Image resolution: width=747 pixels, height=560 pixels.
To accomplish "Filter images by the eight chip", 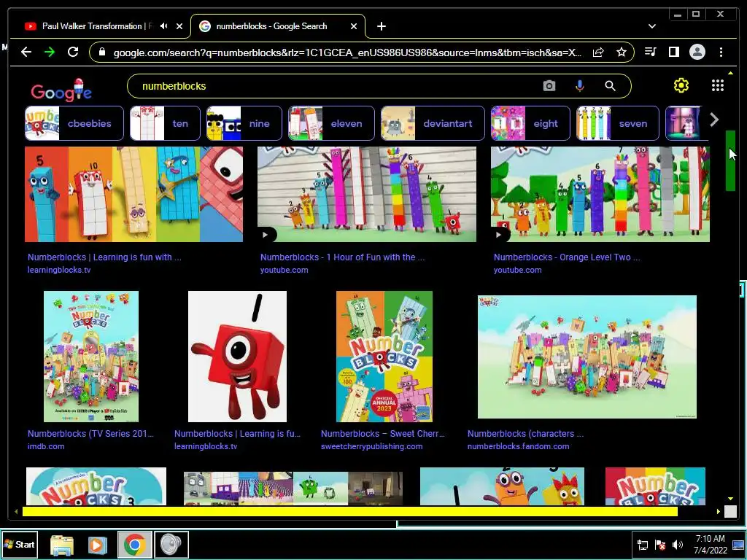I will [530, 123].
